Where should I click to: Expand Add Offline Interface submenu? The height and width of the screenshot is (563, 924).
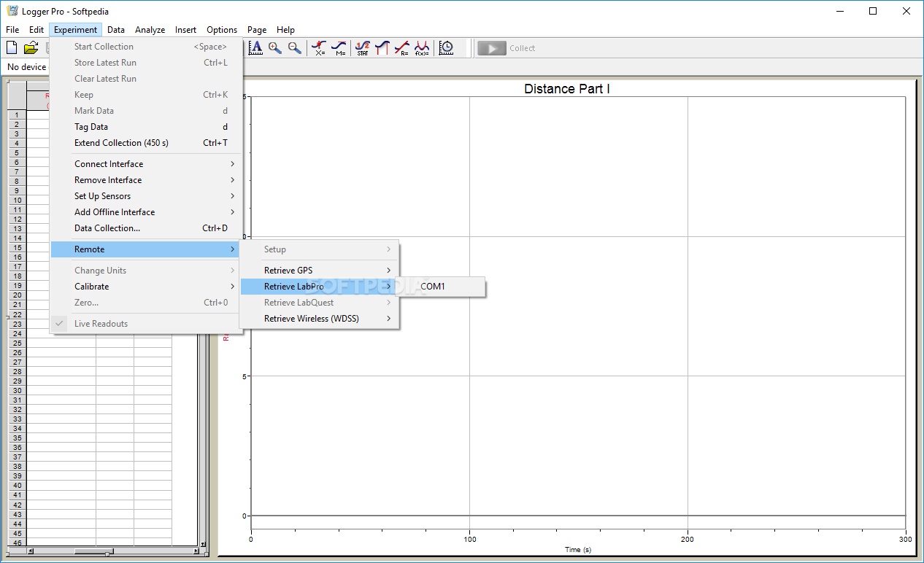click(146, 212)
